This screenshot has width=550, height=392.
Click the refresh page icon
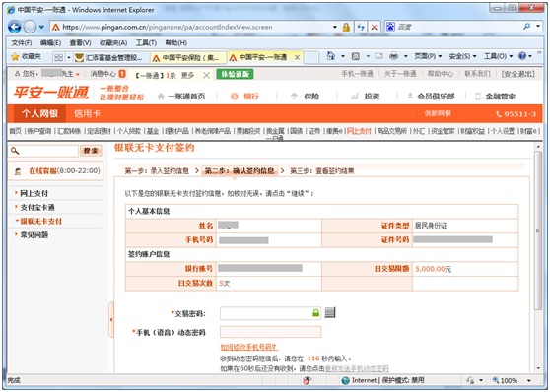(x=361, y=27)
